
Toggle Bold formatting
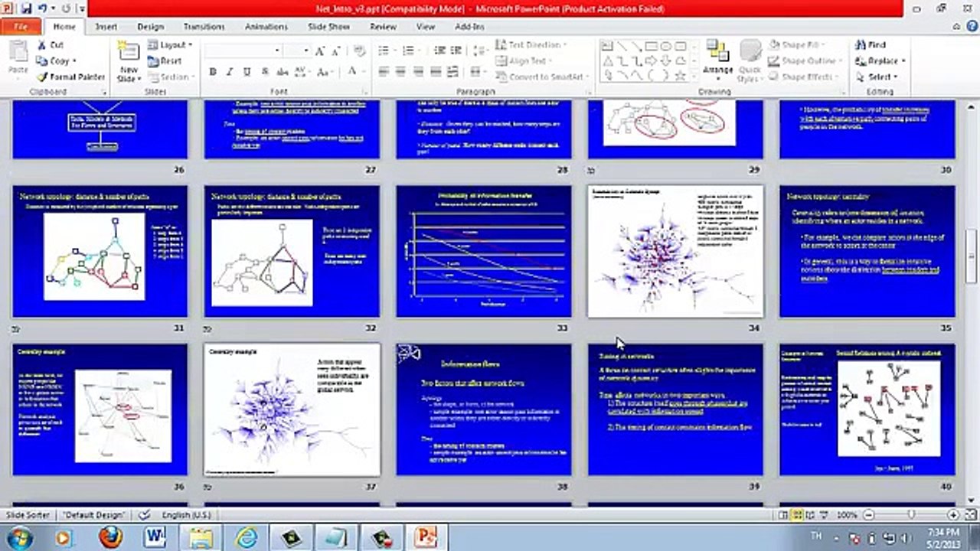pos(213,72)
